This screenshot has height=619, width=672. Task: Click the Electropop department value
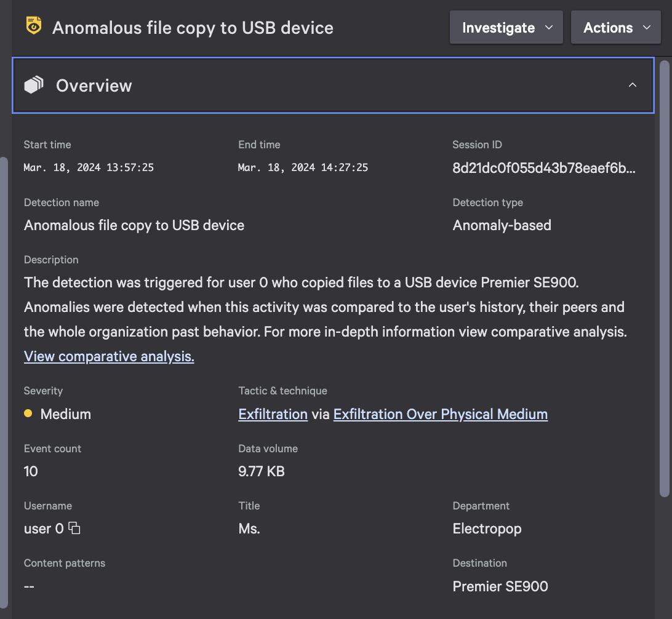(487, 529)
